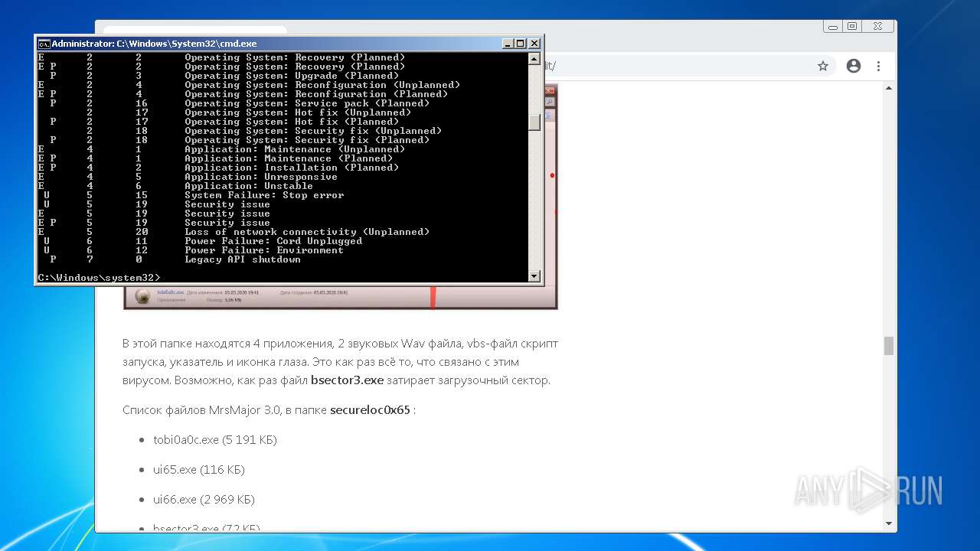Viewport: 980px width, 551px height.
Task: Click 'Operating System: Security fix (Planned)' line
Action: point(307,140)
